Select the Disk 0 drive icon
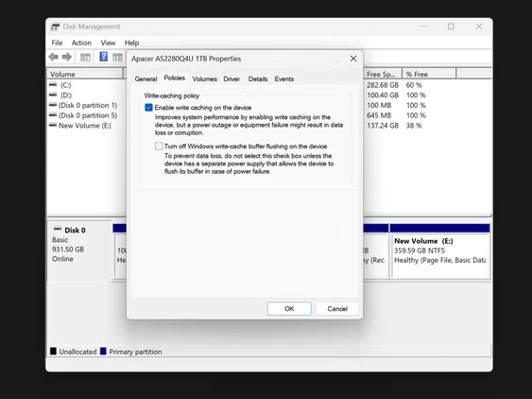Viewport: 532px width, 399px height. (58, 229)
